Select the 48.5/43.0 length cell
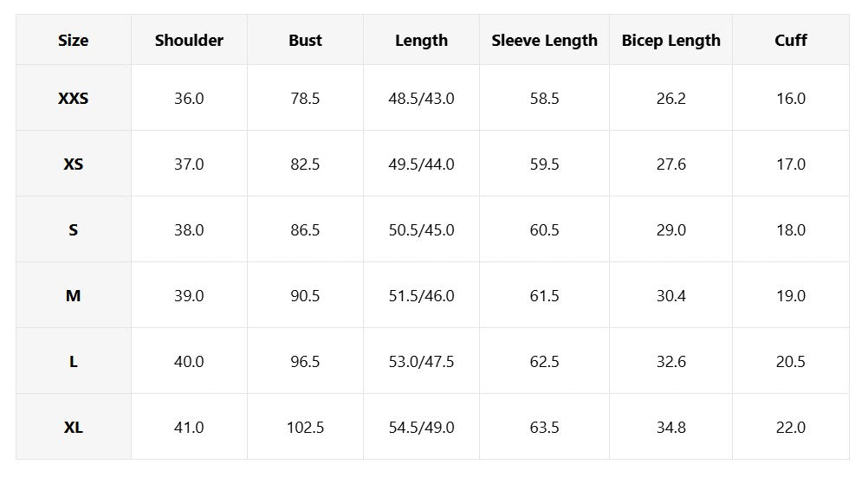Screen dimensions: 868x477 point(421,99)
